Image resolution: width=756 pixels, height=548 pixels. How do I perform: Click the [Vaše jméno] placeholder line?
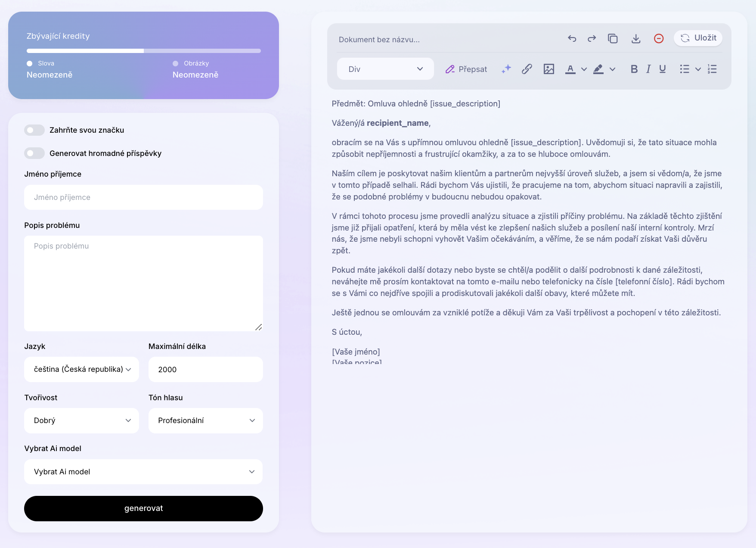(356, 352)
